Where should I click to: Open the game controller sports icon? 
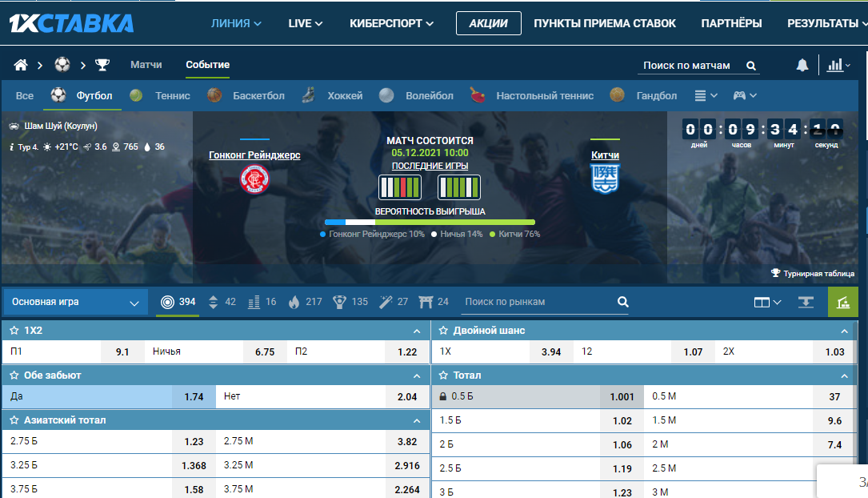[x=744, y=95]
